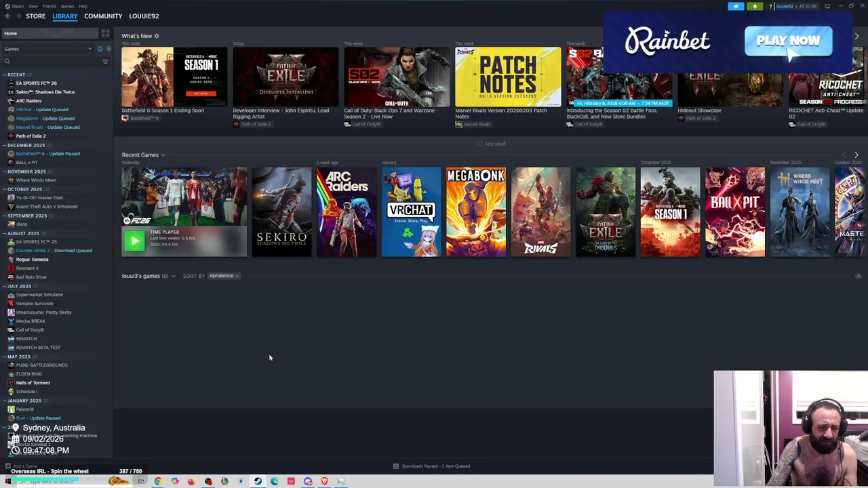Open the Games menu
Image resolution: width=868 pixels, height=488 pixels.
click(67, 6)
